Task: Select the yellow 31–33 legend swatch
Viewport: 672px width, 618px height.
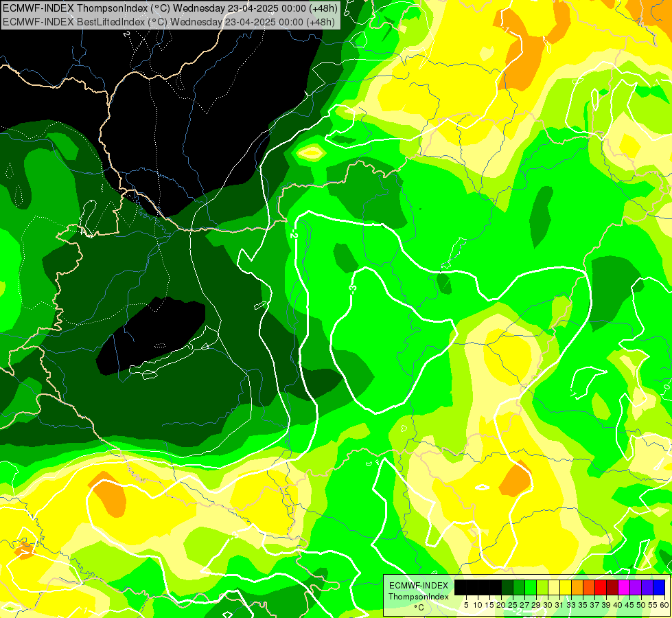Action: pyautogui.click(x=566, y=588)
